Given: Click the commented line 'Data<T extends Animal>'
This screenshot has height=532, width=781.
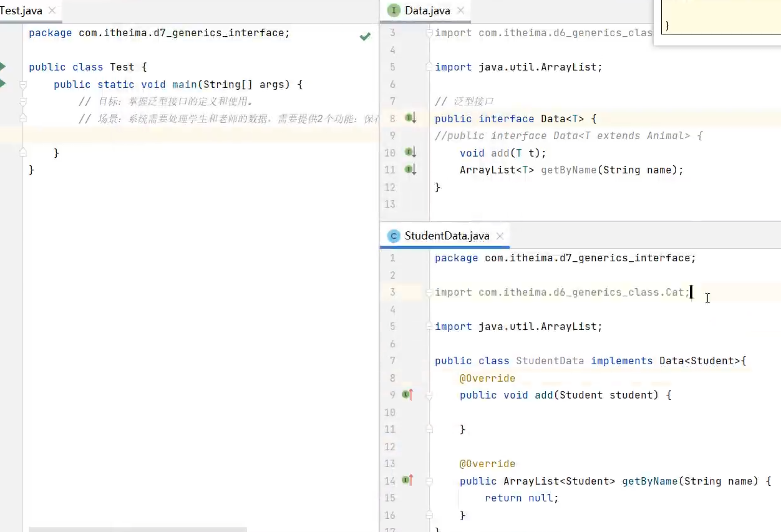Looking at the screenshot, I should (568, 135).
